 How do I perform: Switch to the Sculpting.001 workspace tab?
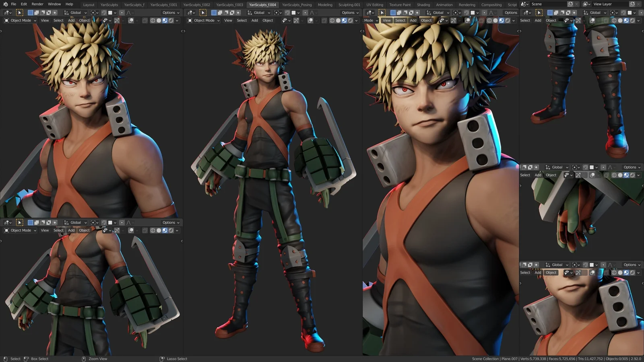[x=349, y=4]
